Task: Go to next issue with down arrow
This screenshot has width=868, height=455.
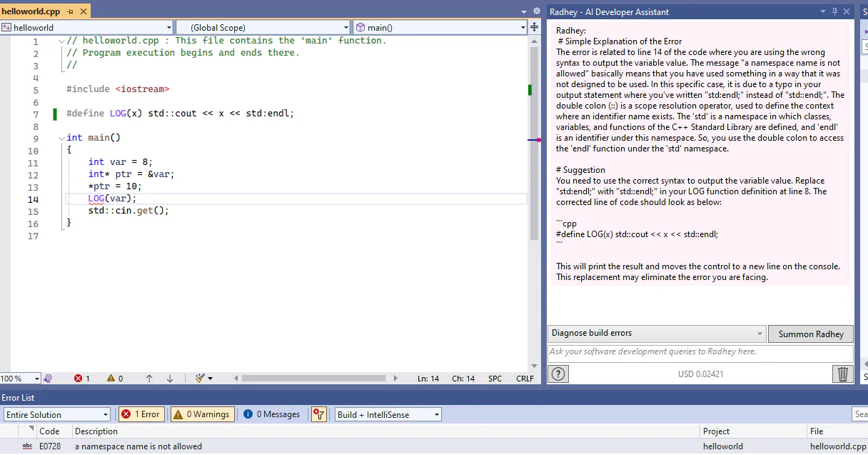Action: coord(170,379)
